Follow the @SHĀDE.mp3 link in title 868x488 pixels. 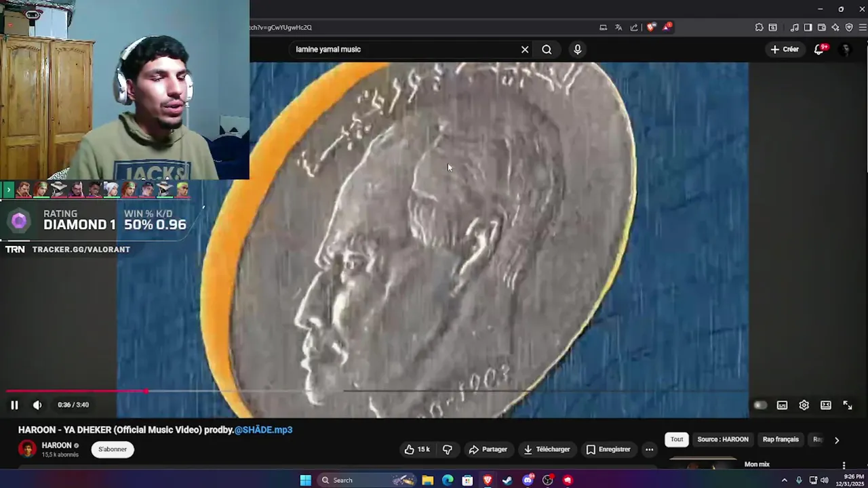[x=263, y=430]
